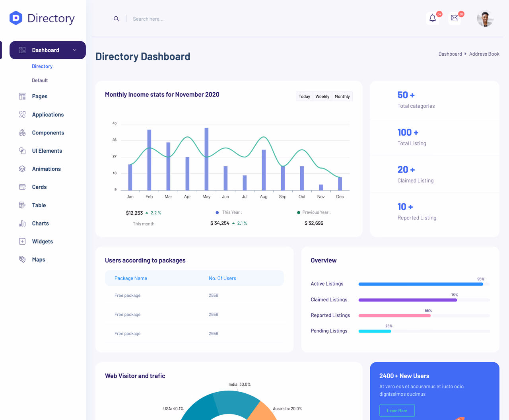Click the No. Of Users column header
The image size is (509, 420).
(222, 278)
